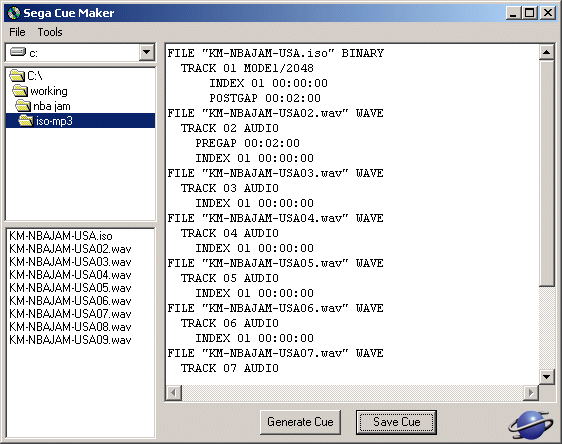This screenshot has height=444, width=562.
Task: Open the Tools menu
Action: 50,32
